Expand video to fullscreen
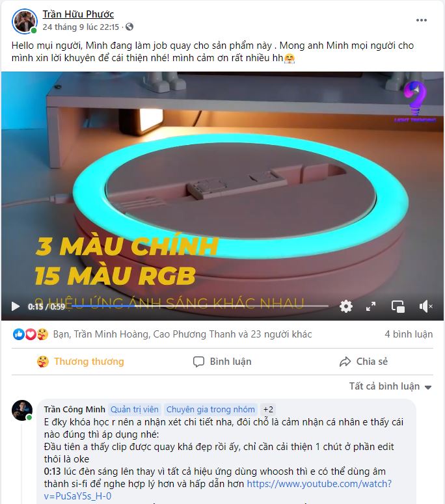 371,306
